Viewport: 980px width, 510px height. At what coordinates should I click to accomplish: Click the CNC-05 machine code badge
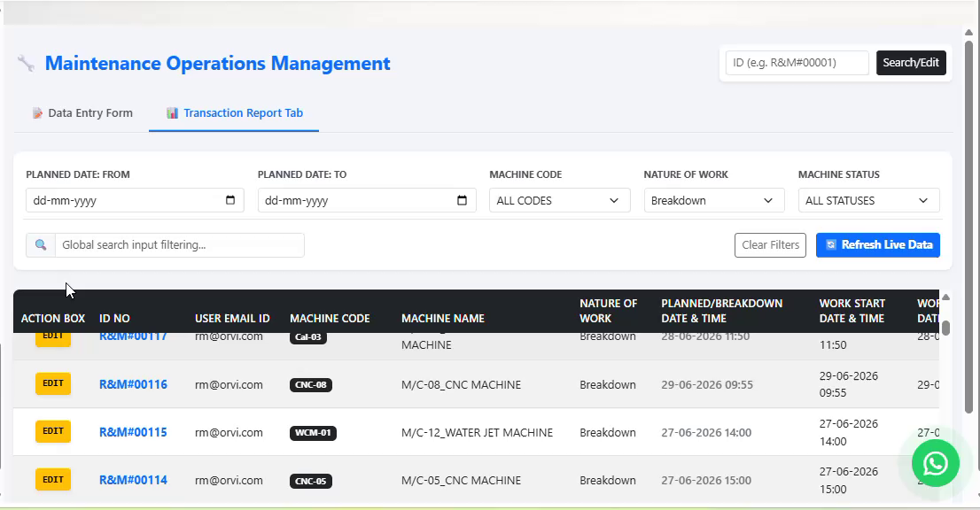coord(311,481)
